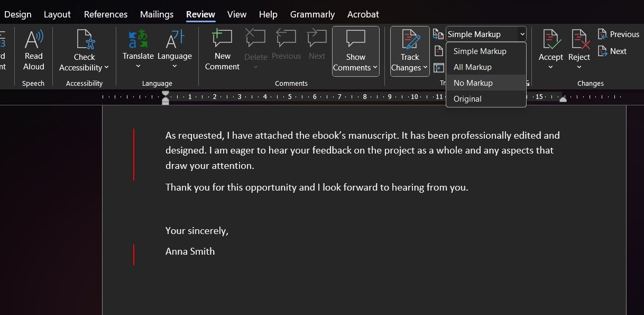644x315 pixels.
Task: Click the Reject changes icon
Action: (579, 39)
